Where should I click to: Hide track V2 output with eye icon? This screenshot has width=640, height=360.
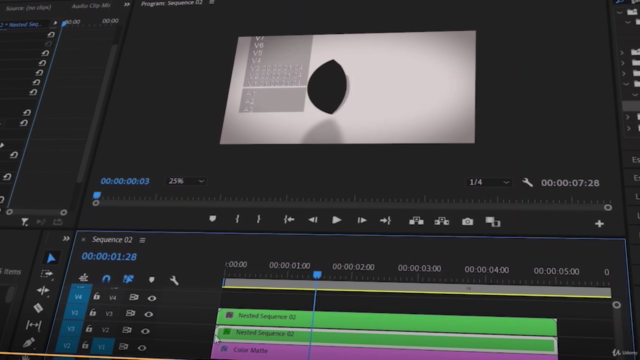point(145,331)
